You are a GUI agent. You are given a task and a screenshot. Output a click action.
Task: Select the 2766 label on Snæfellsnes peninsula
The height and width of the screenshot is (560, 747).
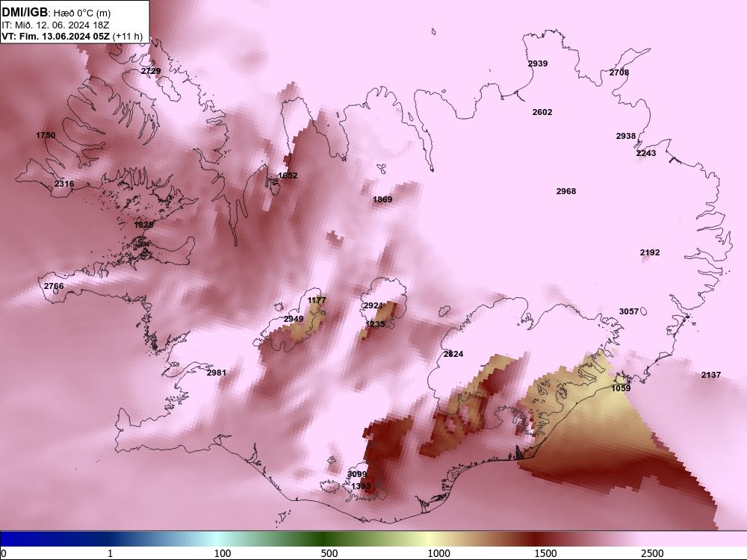pyautogui.click(x=54, y=286)
